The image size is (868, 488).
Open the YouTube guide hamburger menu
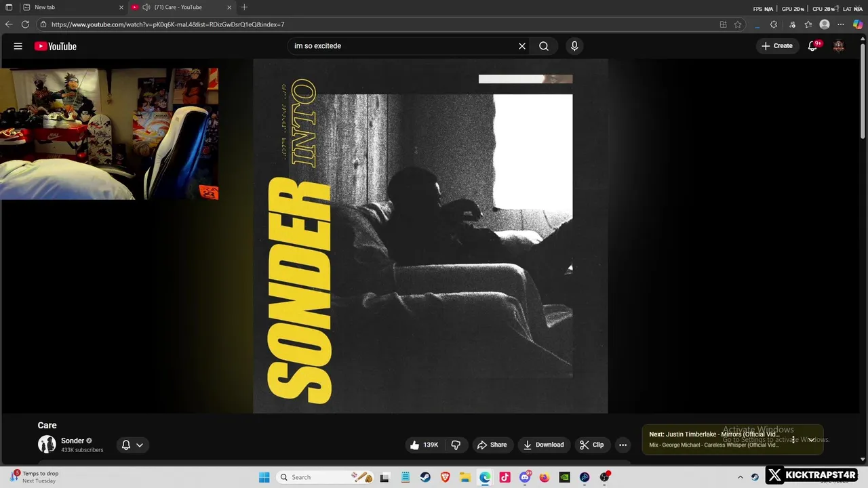(18, 46)
